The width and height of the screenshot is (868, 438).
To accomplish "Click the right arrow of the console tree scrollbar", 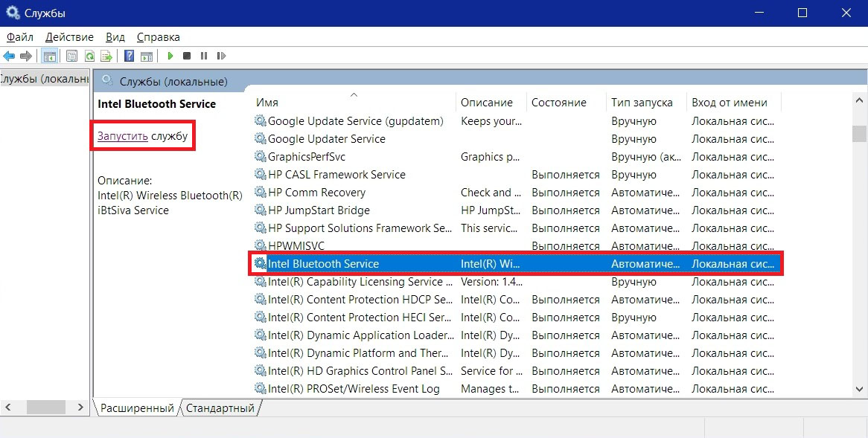I will point(80,407).
